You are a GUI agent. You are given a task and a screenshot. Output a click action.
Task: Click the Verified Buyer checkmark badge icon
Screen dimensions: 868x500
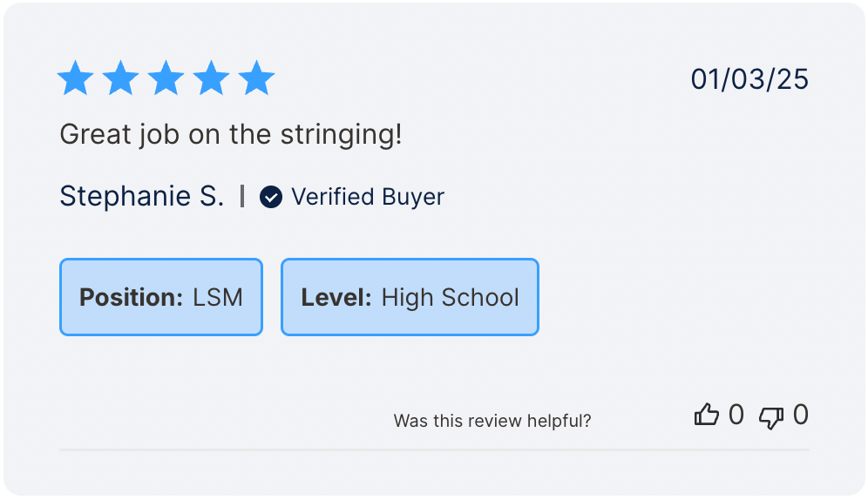(x=271, y=198)
